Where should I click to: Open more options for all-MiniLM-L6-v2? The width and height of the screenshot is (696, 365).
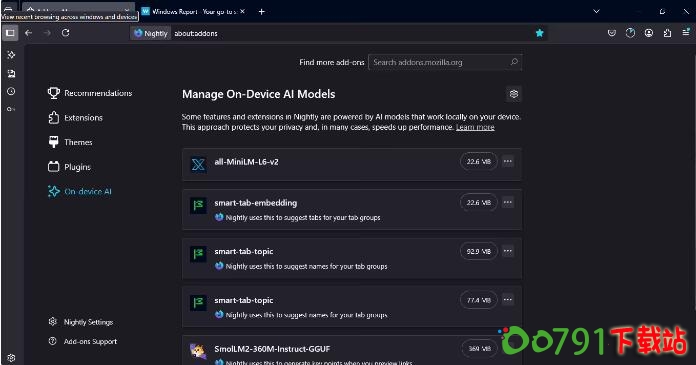pos(508,162)
